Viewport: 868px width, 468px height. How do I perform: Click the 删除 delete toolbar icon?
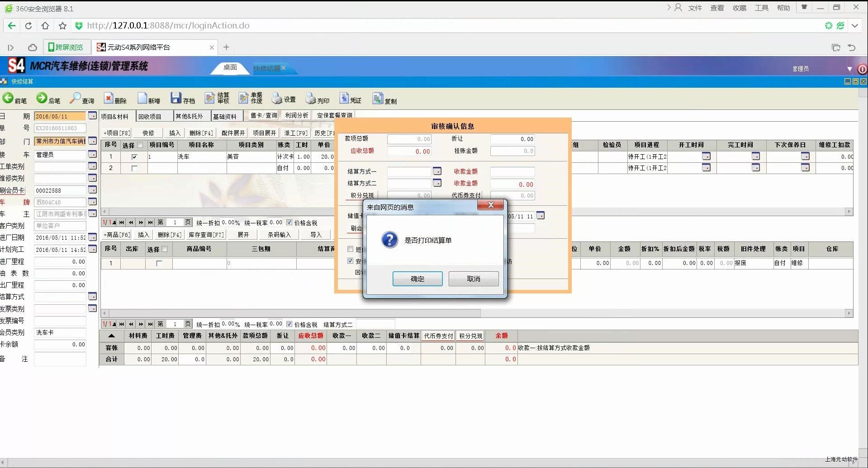109,98
